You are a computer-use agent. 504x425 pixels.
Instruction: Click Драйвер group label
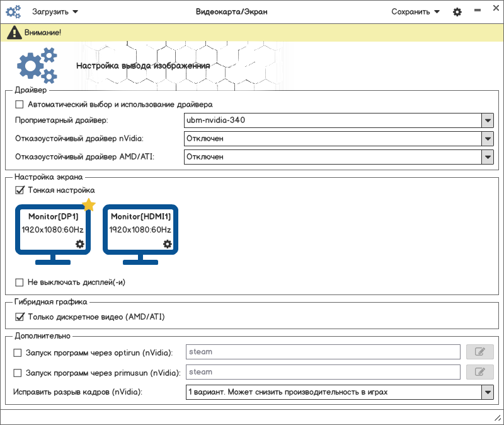coord(31,90)
